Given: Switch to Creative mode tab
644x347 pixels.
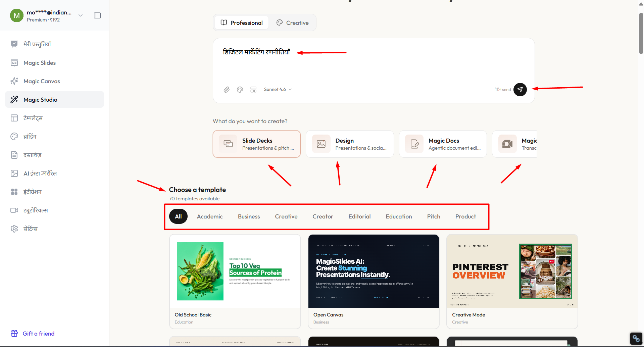Looking at the screenshot, I should 293,22.
